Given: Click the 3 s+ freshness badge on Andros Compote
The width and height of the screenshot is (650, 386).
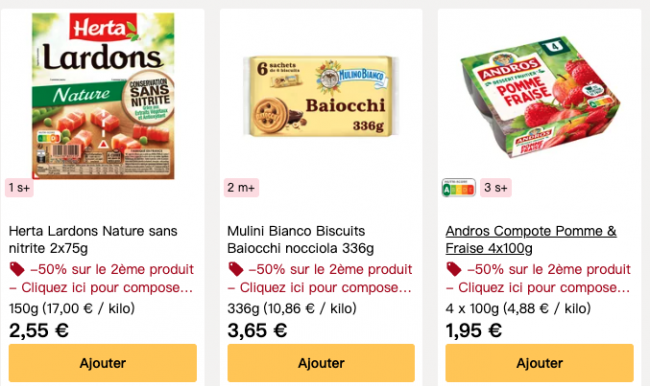Looking at the screenshot, I should point(496,188).
